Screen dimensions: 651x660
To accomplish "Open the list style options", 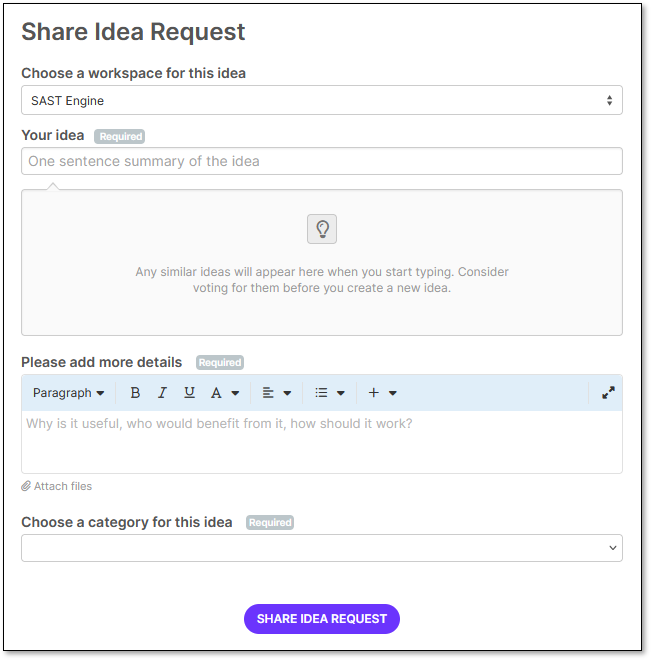I will click(x=329, y=393).
